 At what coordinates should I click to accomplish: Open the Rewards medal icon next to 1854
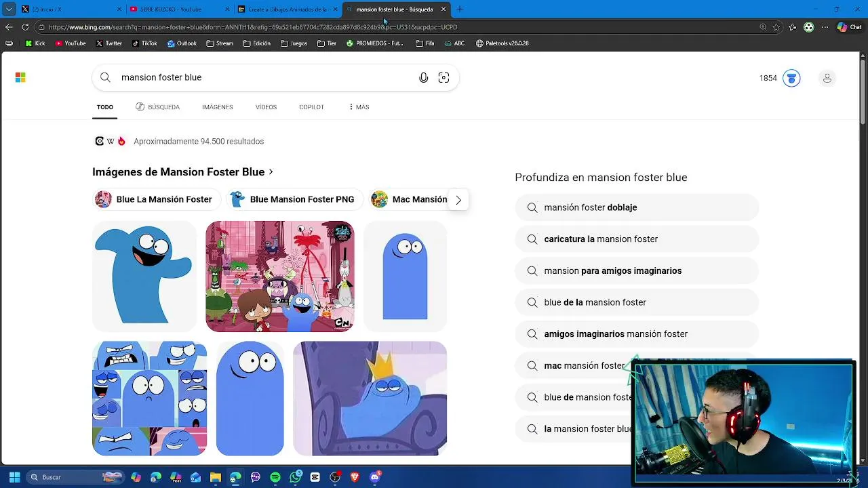coord(791,78)
